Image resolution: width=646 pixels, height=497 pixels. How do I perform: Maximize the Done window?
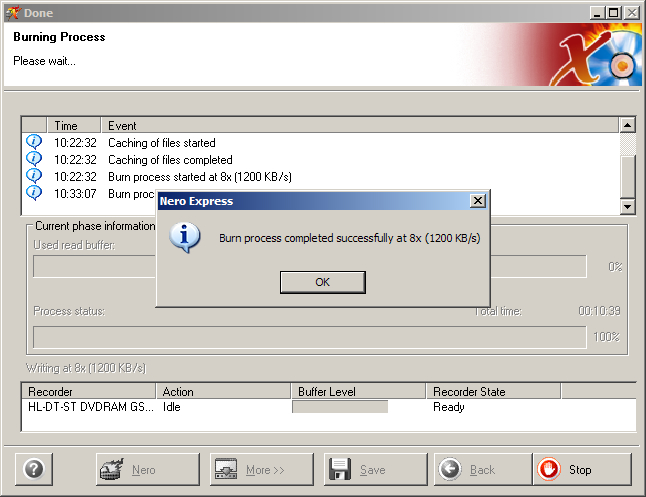coord(613,13)
